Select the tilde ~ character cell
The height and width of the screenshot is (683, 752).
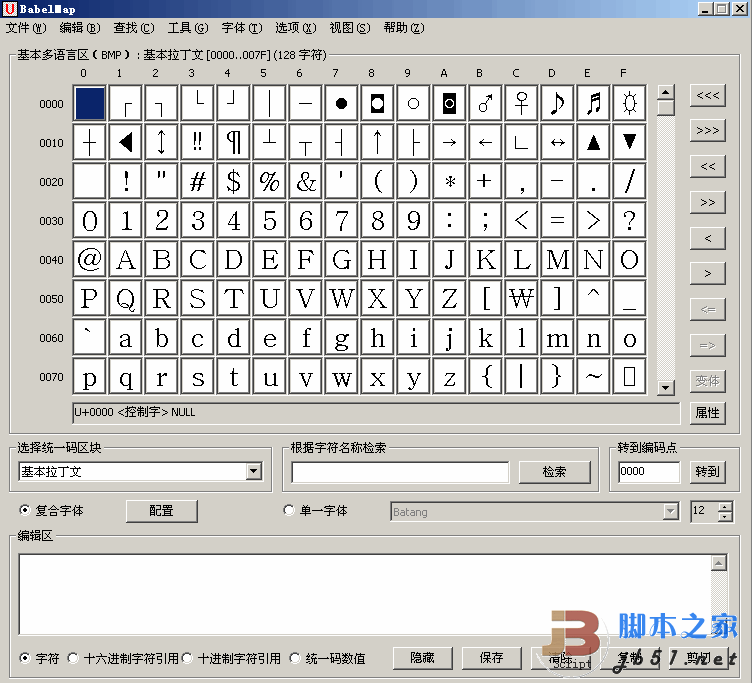tap(593, 377)
